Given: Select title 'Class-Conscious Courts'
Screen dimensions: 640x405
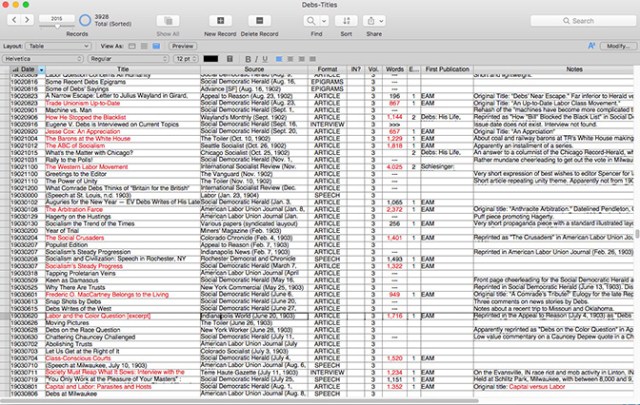Looking at the screenshot, I should coord(78,358).
